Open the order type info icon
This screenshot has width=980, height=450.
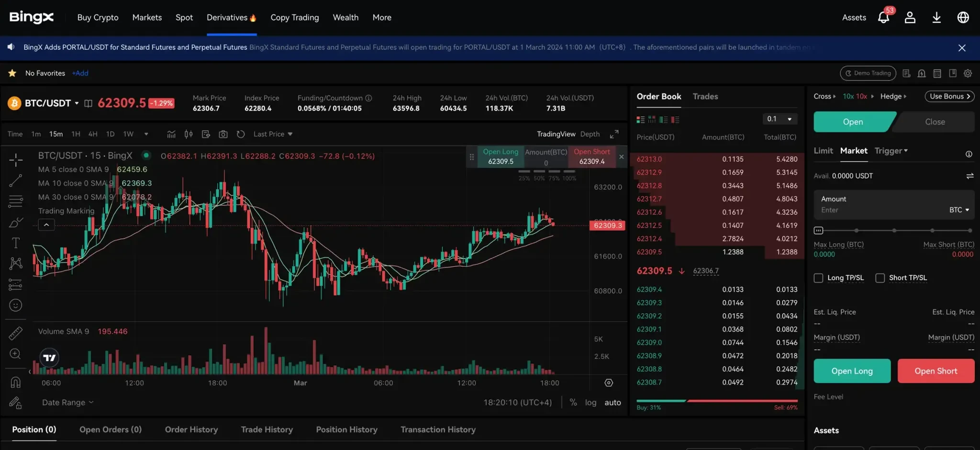tap(969, 154)
